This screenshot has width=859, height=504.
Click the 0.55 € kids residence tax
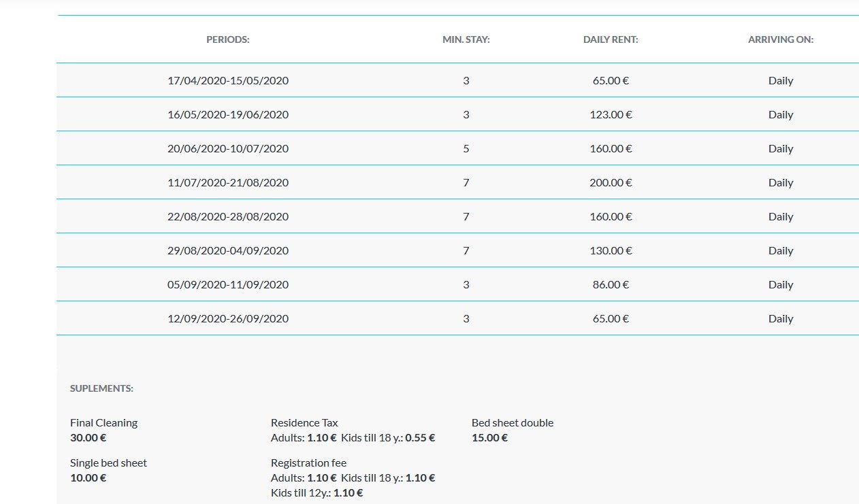pyautogui.click(x=420, y=437)
